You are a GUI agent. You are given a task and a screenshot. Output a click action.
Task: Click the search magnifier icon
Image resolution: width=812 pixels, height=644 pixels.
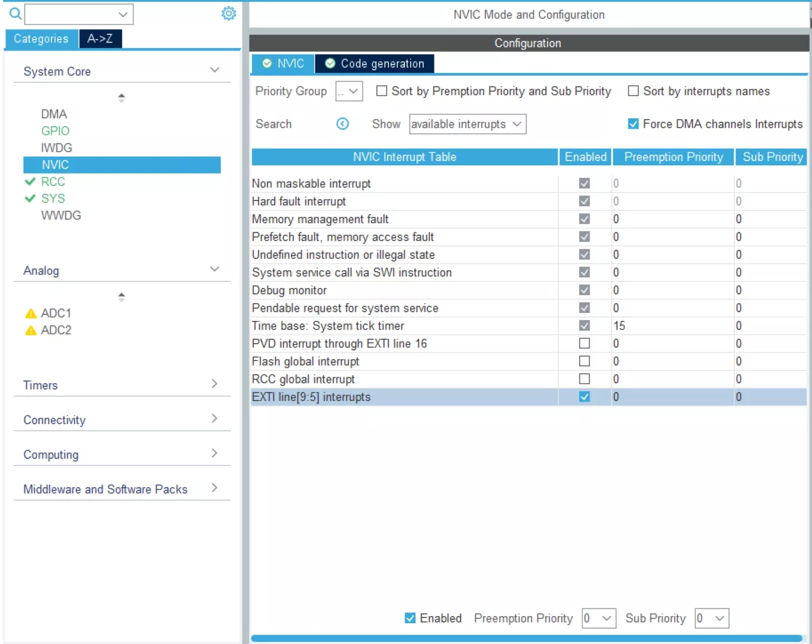click(15, 13)
